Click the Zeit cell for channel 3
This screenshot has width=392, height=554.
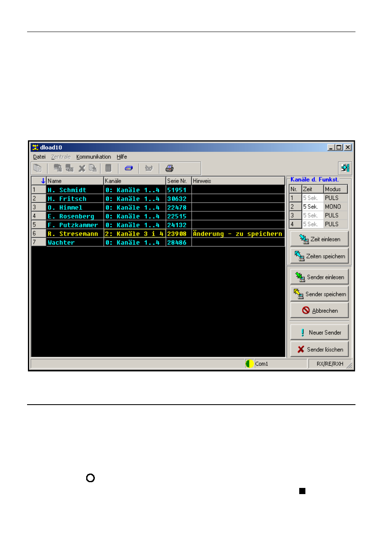[x=312, y=215]
